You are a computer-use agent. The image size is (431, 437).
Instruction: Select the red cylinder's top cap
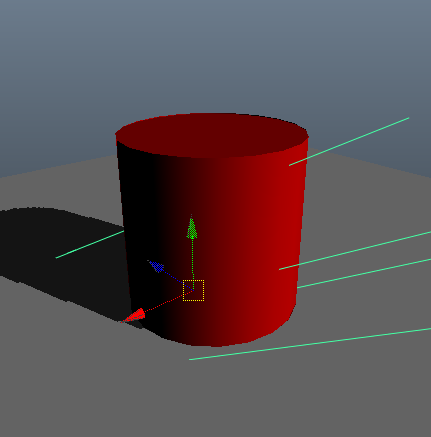(212, 135)
